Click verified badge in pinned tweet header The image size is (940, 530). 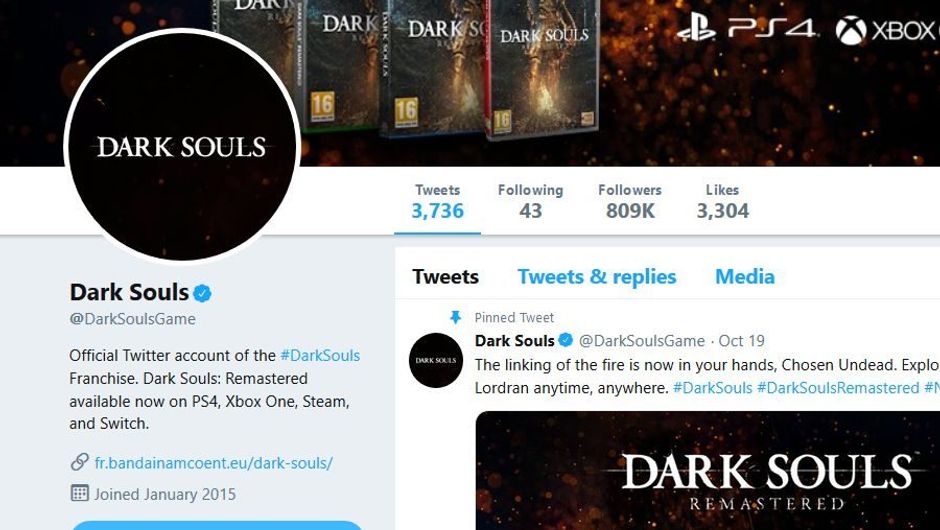click(x=565, y=341)
